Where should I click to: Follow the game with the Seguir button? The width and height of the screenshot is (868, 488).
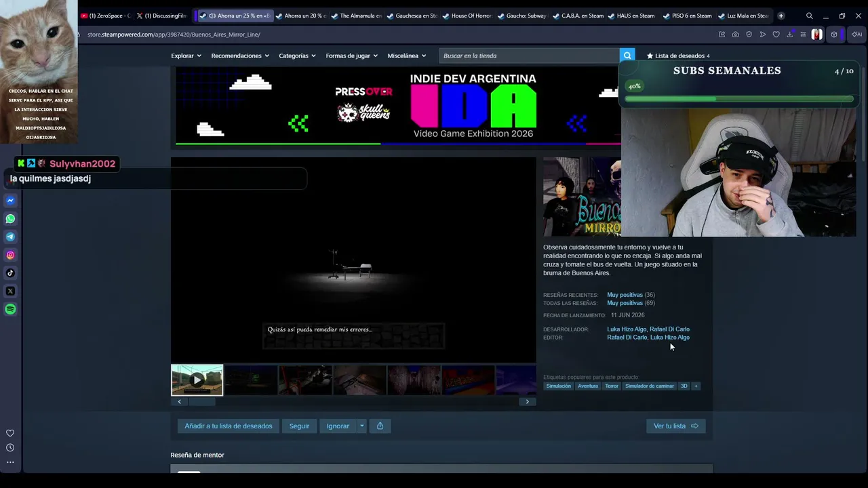(299, 426)
